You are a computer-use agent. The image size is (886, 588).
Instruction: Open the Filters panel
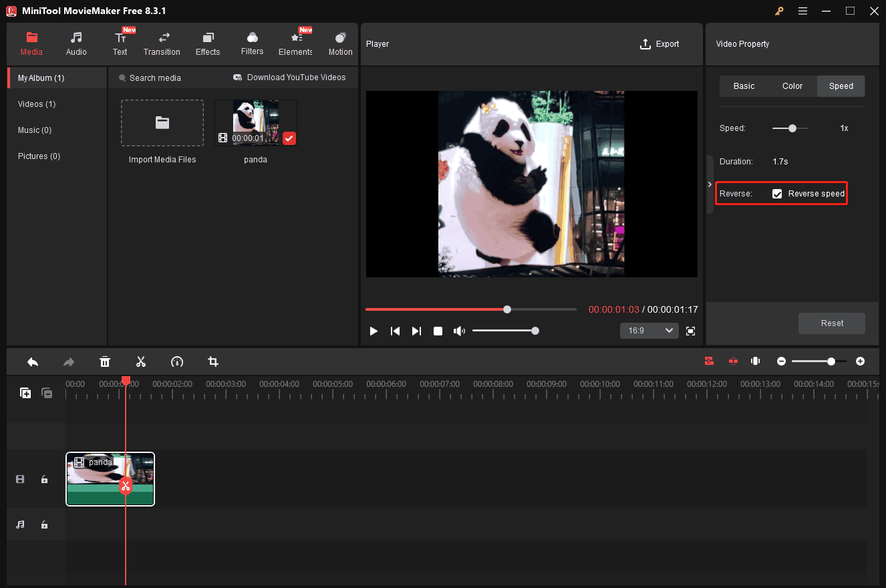[252, 43]
